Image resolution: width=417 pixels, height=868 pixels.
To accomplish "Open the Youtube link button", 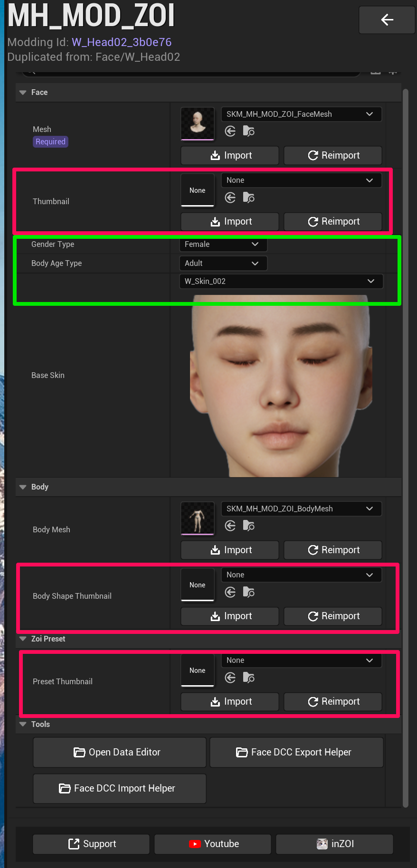I will (x=213, y=844).
